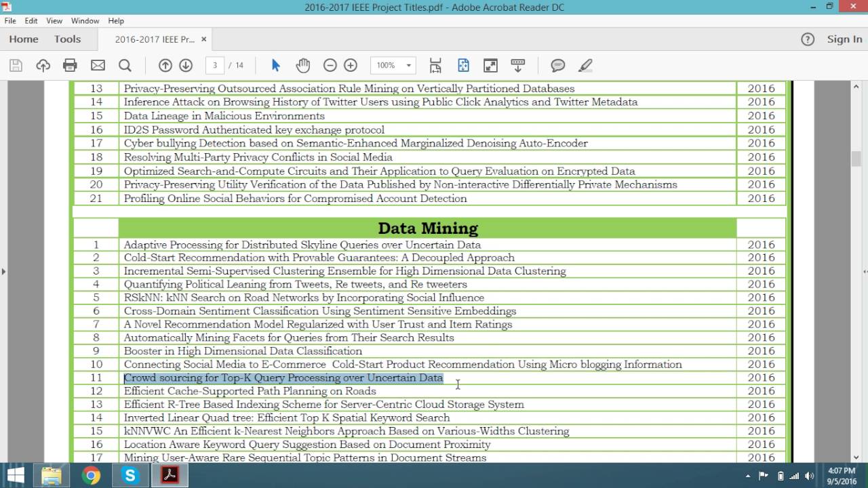The image size is (868, 488).
Task: Enter full screen mode icon
Action: click(490, 66)
